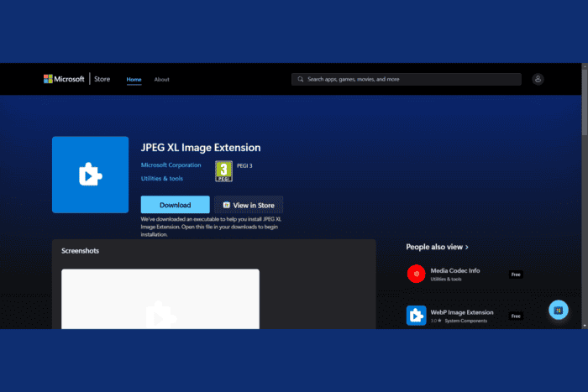The image size is (588, 392).
Task: Open the first screenshot thumbnail
Action: pos(160,298)
